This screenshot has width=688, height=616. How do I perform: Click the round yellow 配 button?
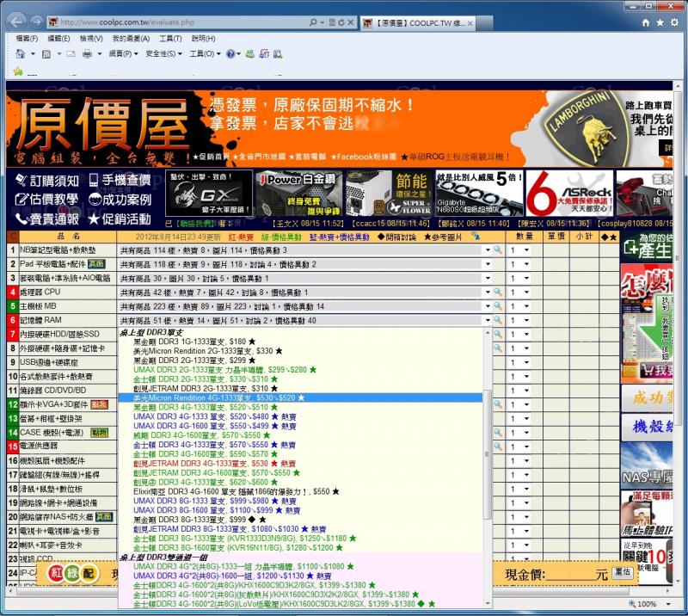point(89,573)
